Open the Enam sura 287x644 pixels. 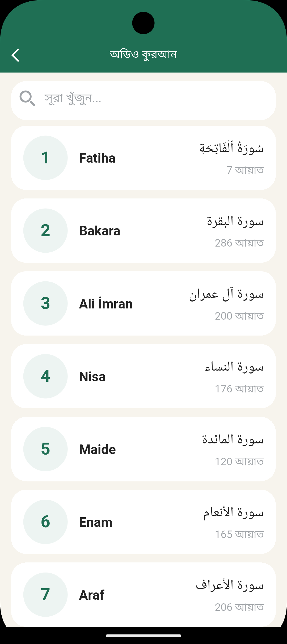point(143,522)
